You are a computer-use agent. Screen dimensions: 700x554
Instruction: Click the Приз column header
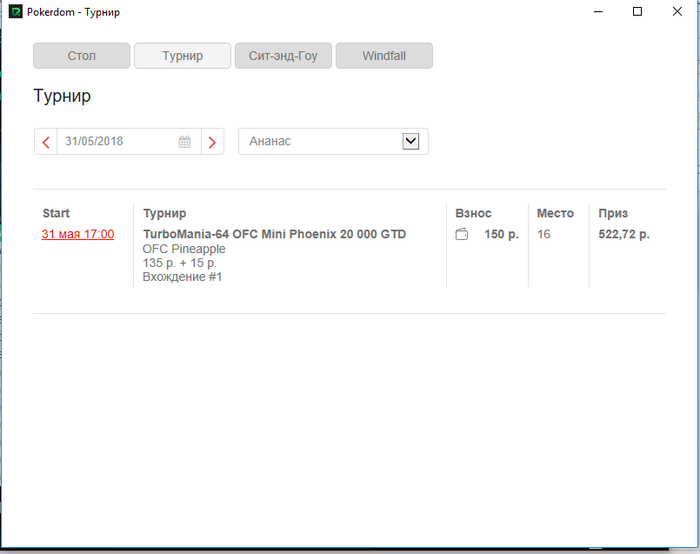613,213
